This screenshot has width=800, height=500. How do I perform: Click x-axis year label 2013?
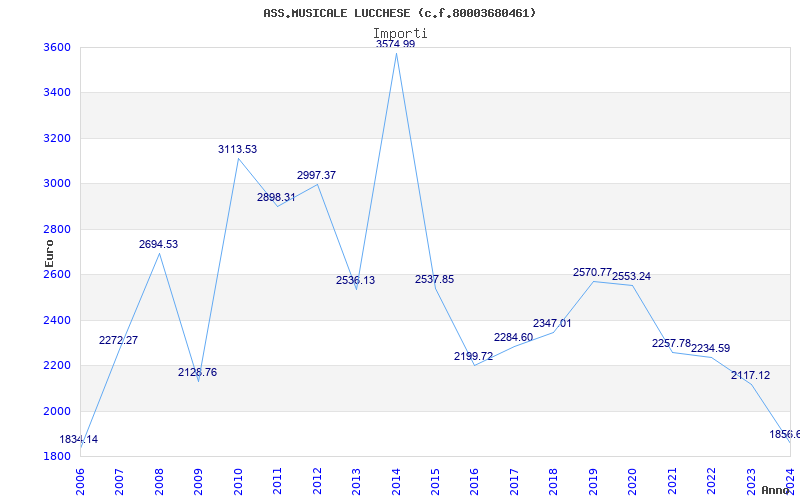(356, 481)
